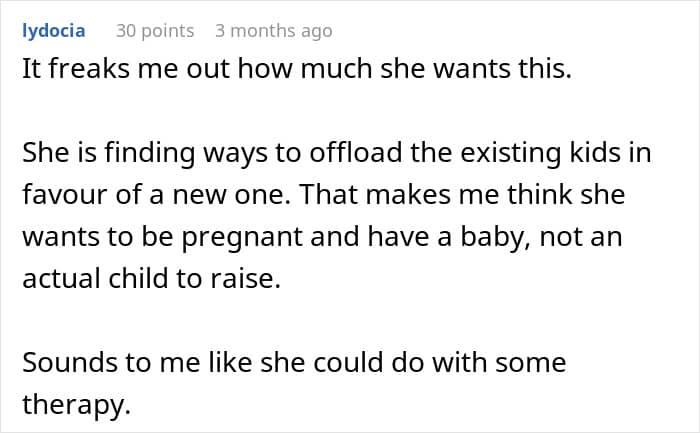
Task: Click the line starting 'She is finding ways'
Action: click(337, 153)
